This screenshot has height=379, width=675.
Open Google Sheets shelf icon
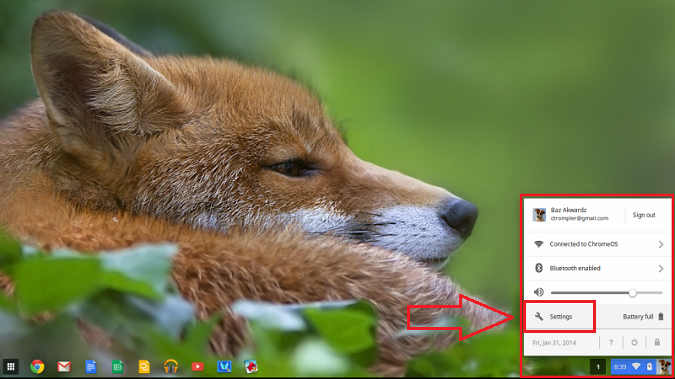117,367
